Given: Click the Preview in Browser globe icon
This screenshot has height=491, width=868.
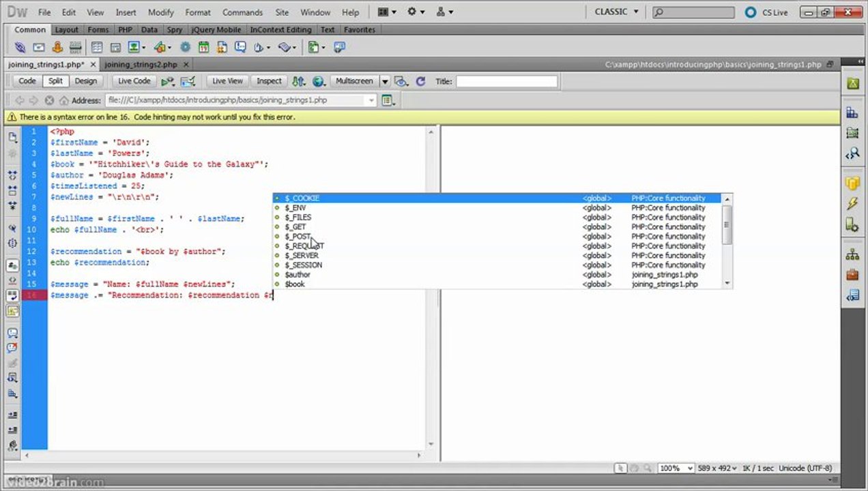Looking at the screenshot, I should [x=318, y=81].
